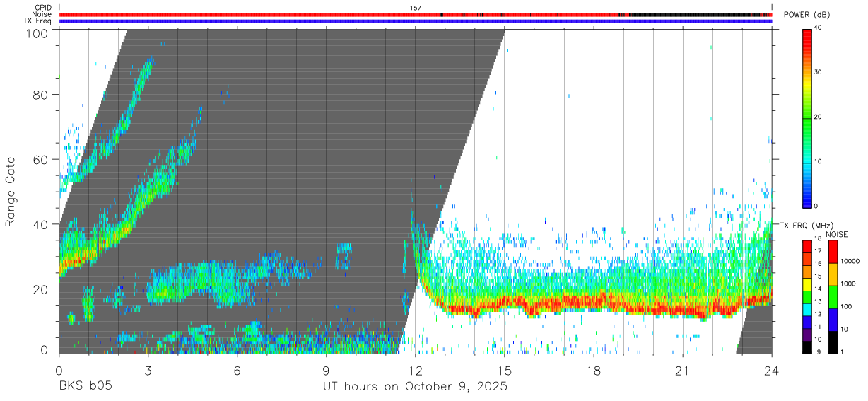Click the green 13-14 MHz frequency swatch
The image size is (868, 401).
tap(807, 296)
